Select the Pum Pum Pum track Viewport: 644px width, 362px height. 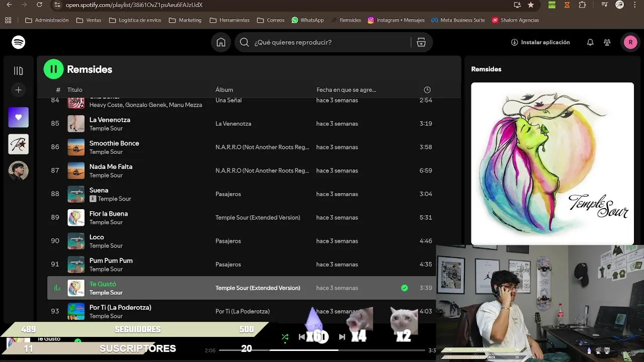[111, 260]
